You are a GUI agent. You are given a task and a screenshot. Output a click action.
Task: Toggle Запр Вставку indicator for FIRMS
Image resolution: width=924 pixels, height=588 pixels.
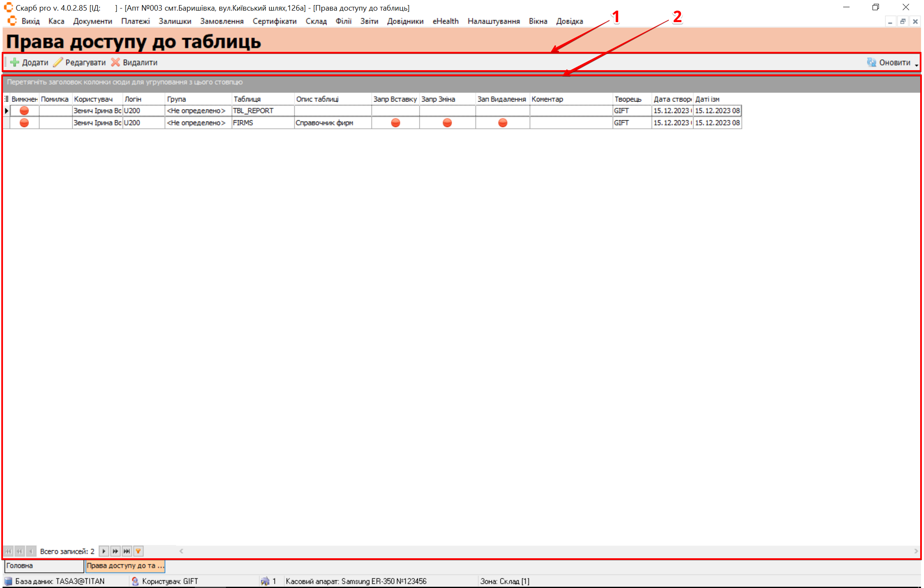click(x=395, y=123)
